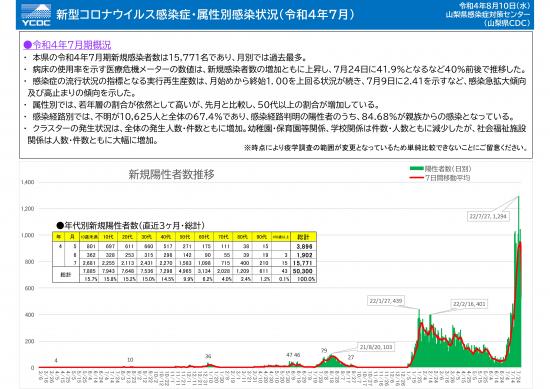The height and width of the screenshot is (389, 550).
Task: Select the date 令和4年8月10日(水) in the header
Action: (495, 6)
